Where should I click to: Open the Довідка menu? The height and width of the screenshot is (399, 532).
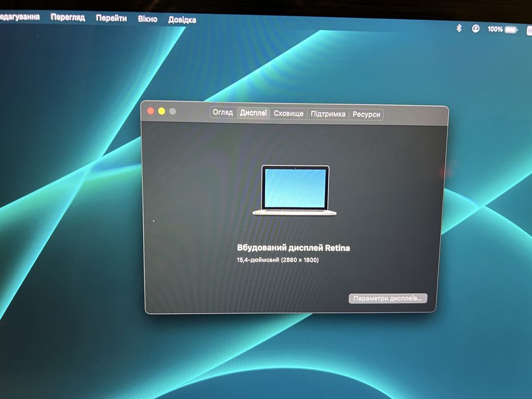click(x=182, y=20)
